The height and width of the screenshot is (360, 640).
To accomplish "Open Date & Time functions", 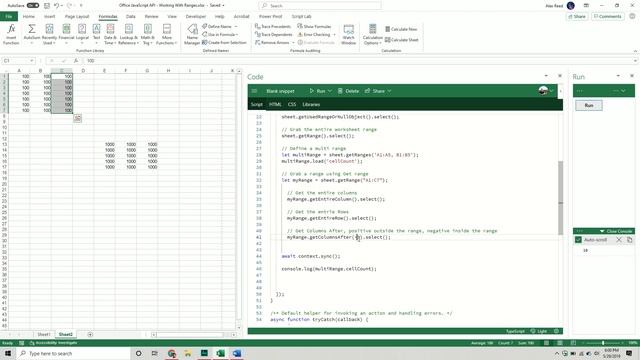I will 110,34.
